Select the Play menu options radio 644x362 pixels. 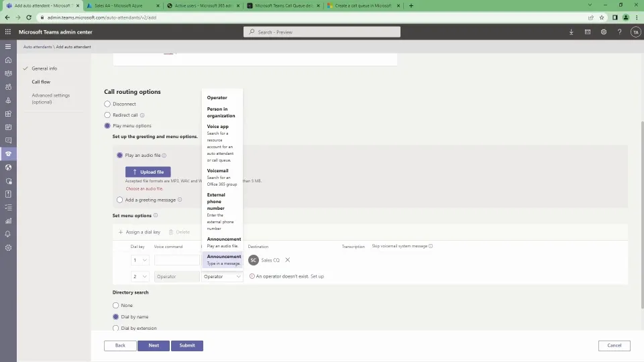107,125
